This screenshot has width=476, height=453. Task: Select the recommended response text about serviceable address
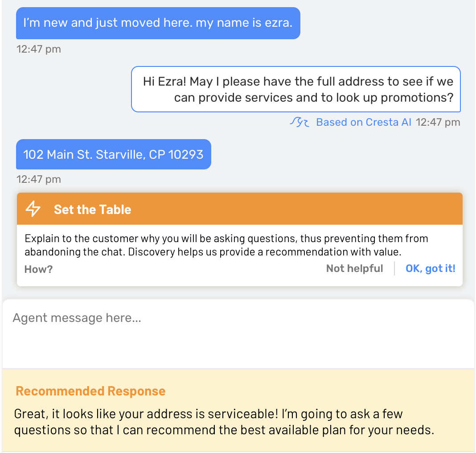224,422
